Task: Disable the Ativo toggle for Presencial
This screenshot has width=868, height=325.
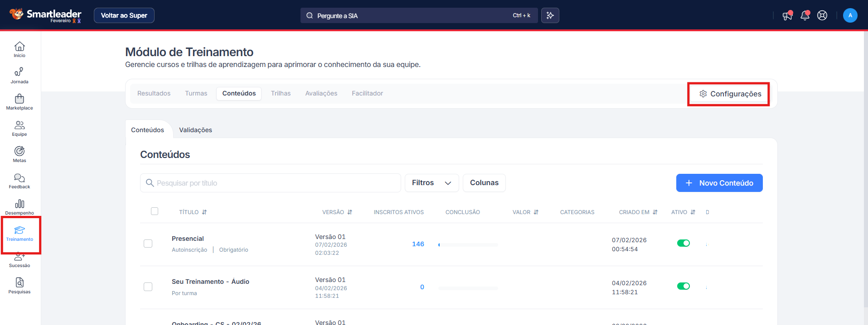Action: click(x=683, y=244)
